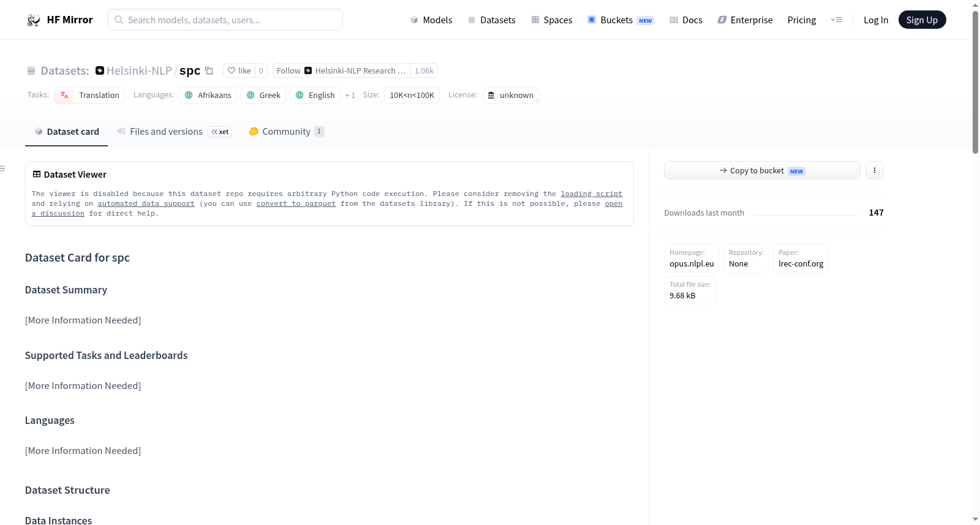Click the license bank icon
This screenshot has width=980, height=525.
(x=491, y=95)
